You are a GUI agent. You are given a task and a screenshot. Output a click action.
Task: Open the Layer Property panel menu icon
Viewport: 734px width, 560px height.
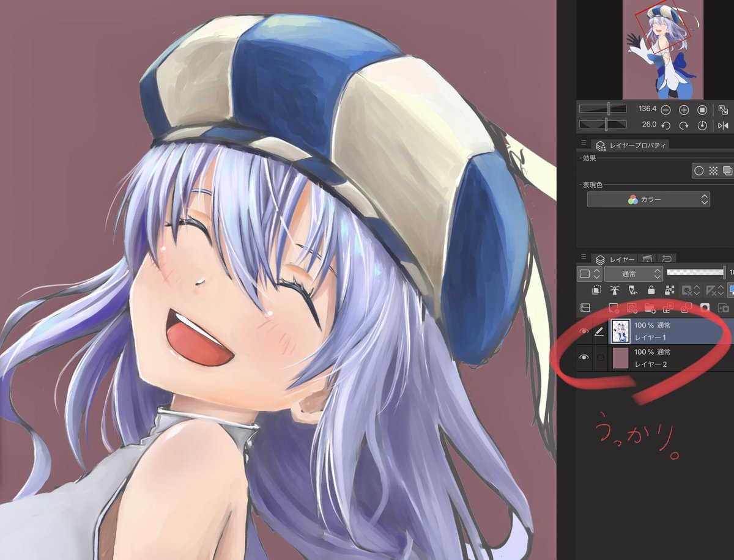(584, 143)
